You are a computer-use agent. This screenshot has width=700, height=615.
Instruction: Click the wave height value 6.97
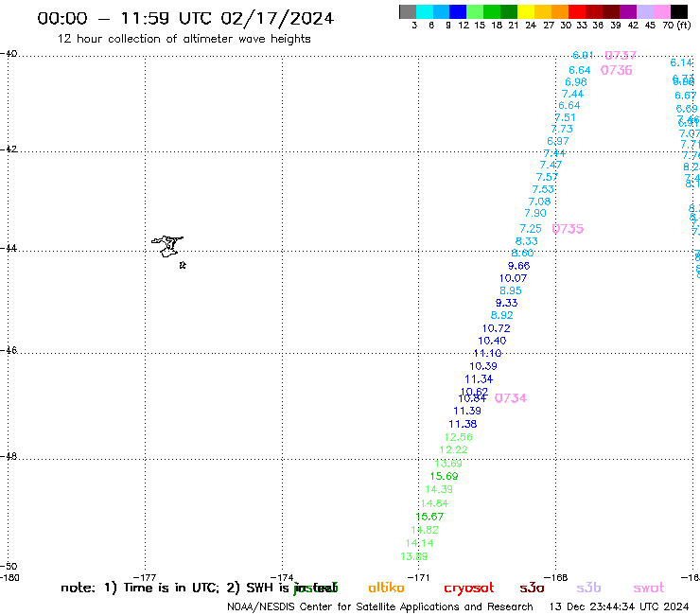558,141
